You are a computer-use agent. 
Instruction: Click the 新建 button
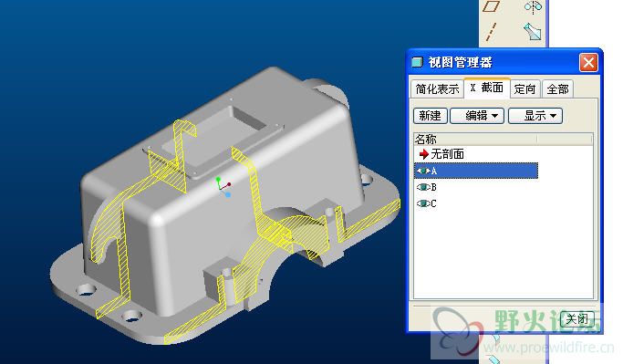tap(431, 116)
